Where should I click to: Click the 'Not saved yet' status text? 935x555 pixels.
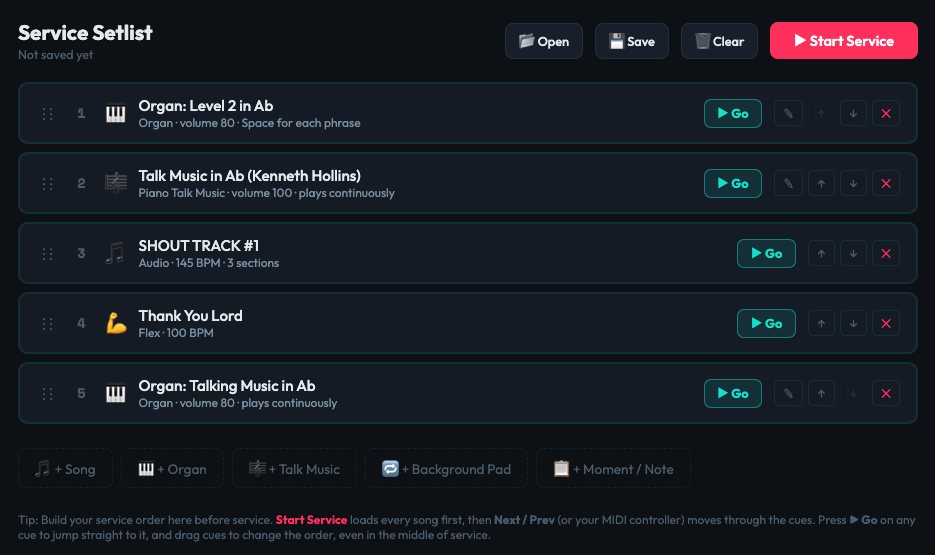click(x=55, y=55)
